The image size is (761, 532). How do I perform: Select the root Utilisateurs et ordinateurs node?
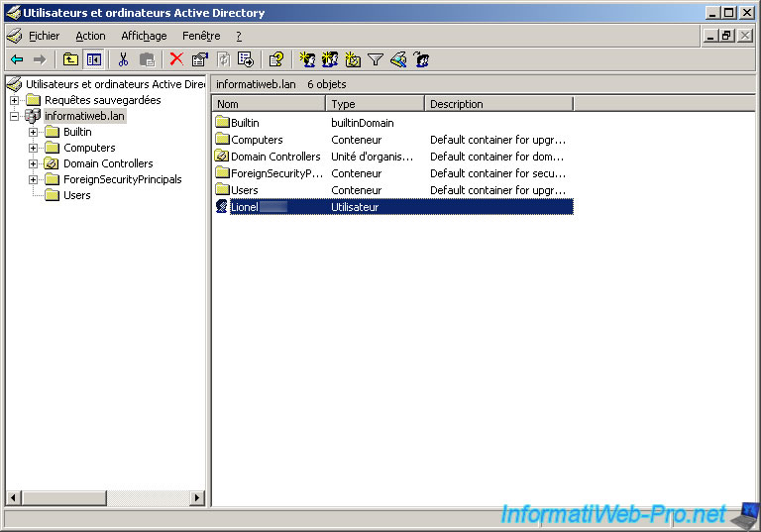(115, 84)
